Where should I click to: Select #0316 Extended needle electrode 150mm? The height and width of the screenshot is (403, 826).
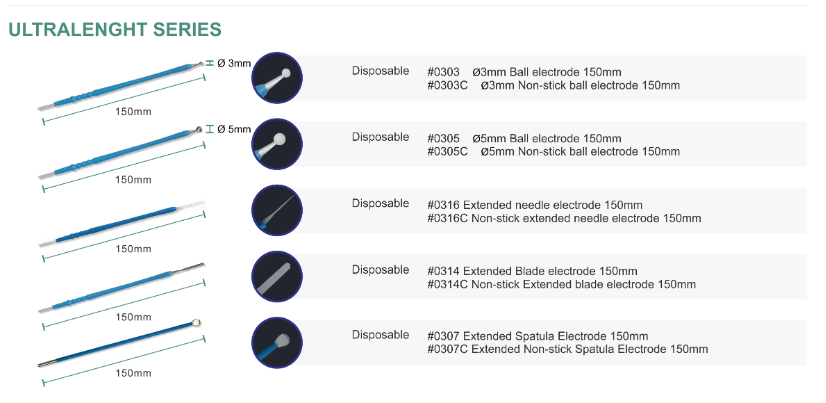coord(535,205)
